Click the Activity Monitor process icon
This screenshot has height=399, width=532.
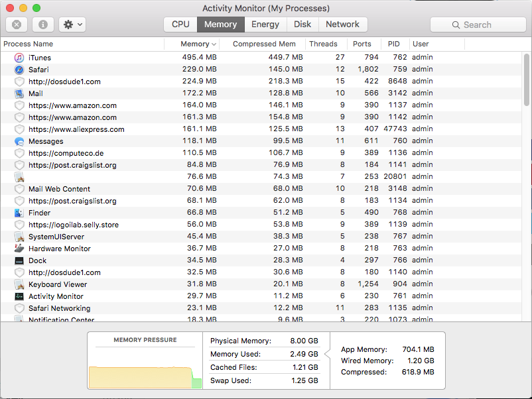19,296
